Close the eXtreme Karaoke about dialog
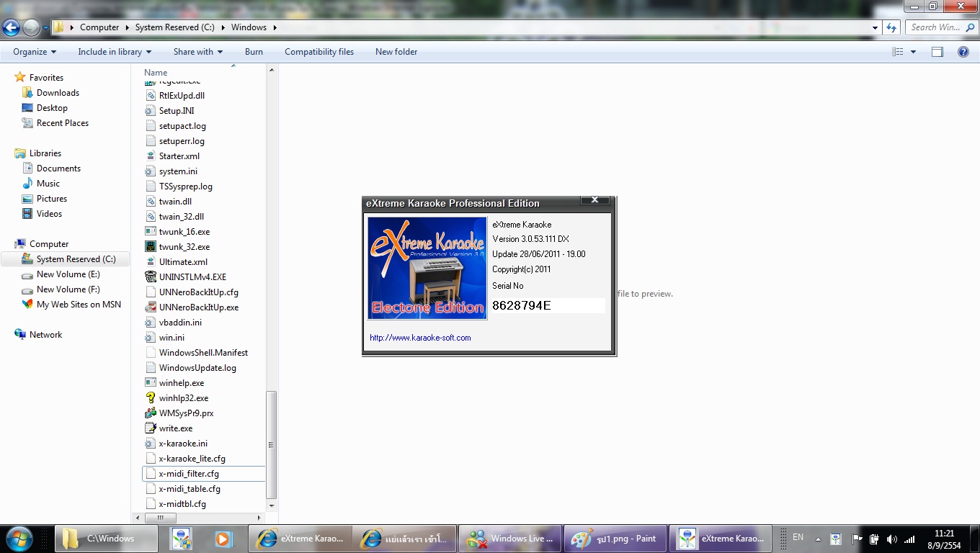 click(594, 200)
